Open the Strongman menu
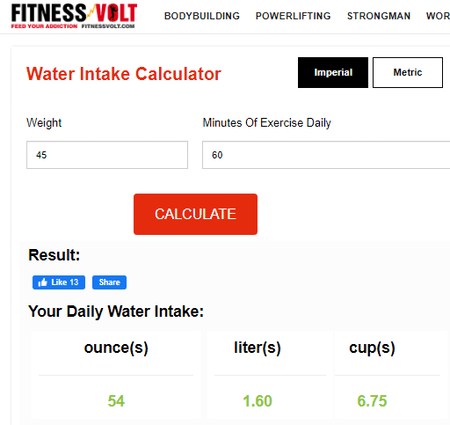Viewport: 450px width, 425px height. coord(379,16)
